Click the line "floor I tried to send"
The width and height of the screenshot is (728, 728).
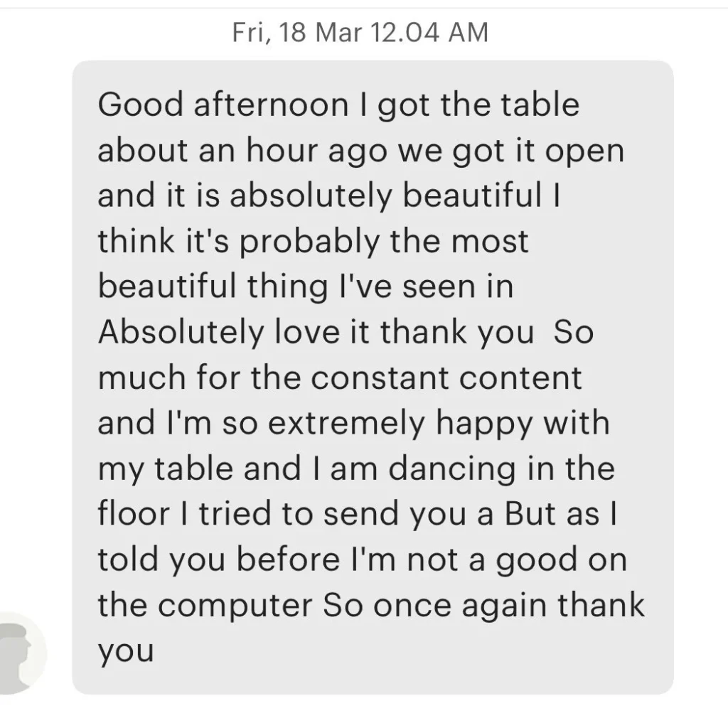point(358,514)
